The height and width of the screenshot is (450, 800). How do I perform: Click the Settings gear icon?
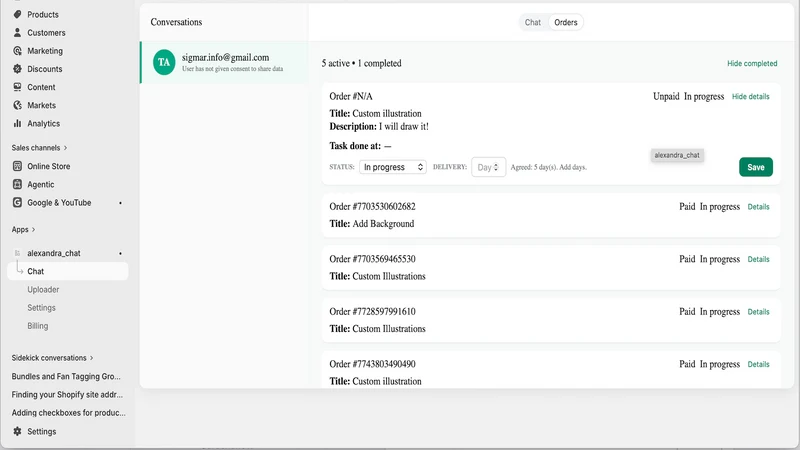[x=17, y=431]
